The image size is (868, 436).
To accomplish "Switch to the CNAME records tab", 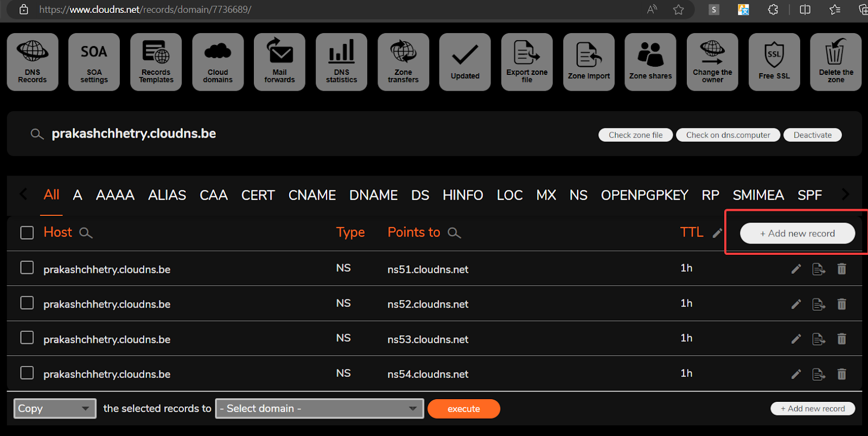I will coord(312,195).
